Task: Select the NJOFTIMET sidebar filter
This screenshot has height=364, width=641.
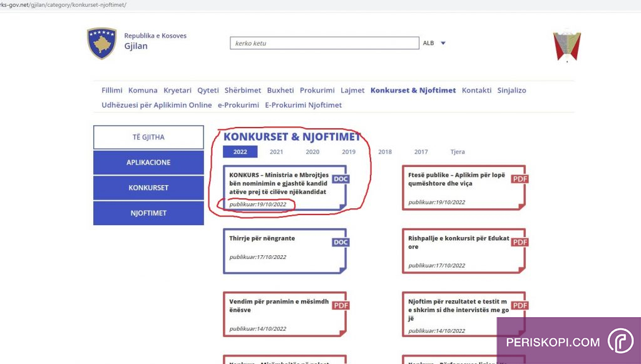Action: (148, 213)
